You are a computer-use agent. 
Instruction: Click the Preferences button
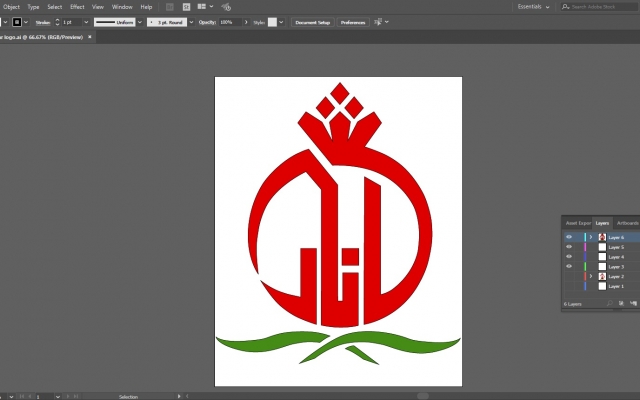353,22
